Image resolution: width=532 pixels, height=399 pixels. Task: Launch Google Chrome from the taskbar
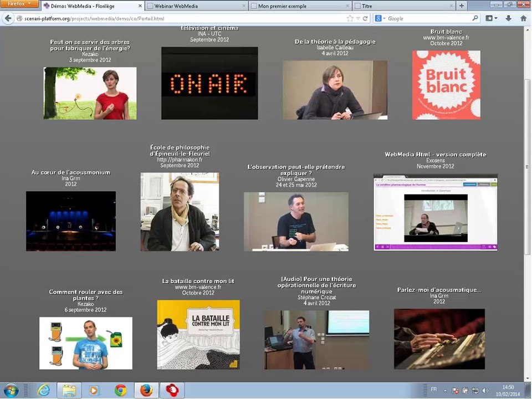pos(120,391)
